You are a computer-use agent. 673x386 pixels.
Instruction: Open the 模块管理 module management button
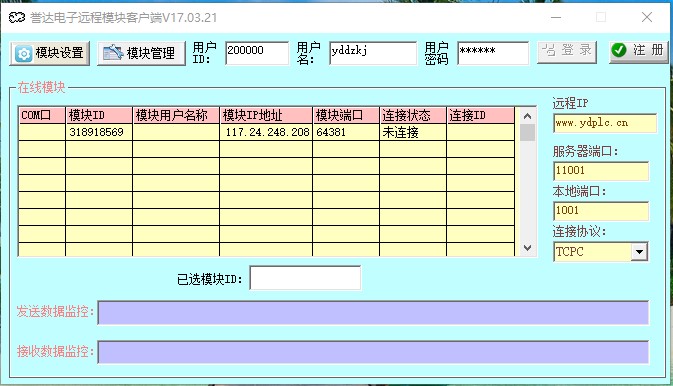(141, 53)
